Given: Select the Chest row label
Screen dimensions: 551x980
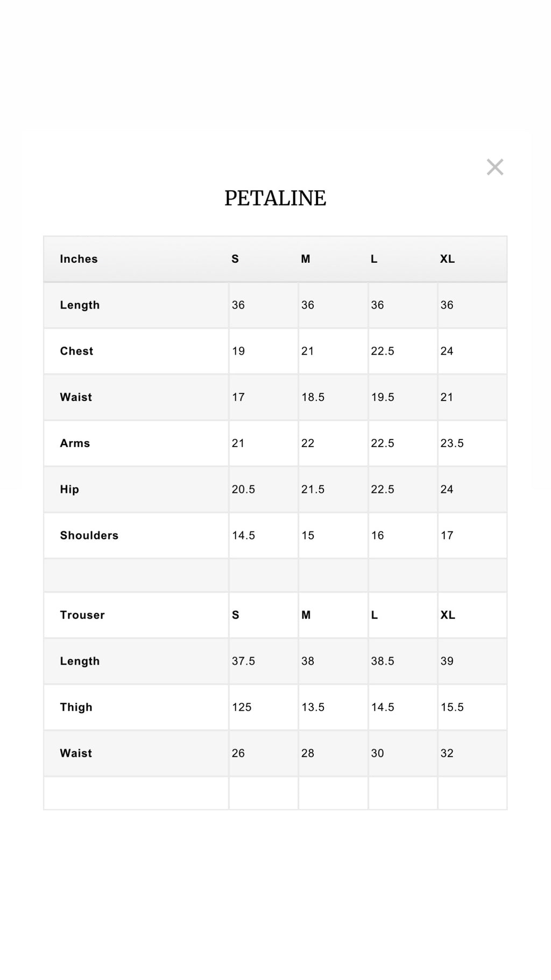Looking at the screenshot, I should click(x=76, y=351).
